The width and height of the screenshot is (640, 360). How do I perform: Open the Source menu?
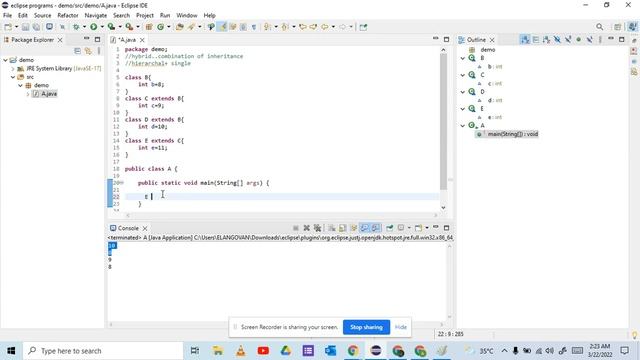(x=42, y=15)
